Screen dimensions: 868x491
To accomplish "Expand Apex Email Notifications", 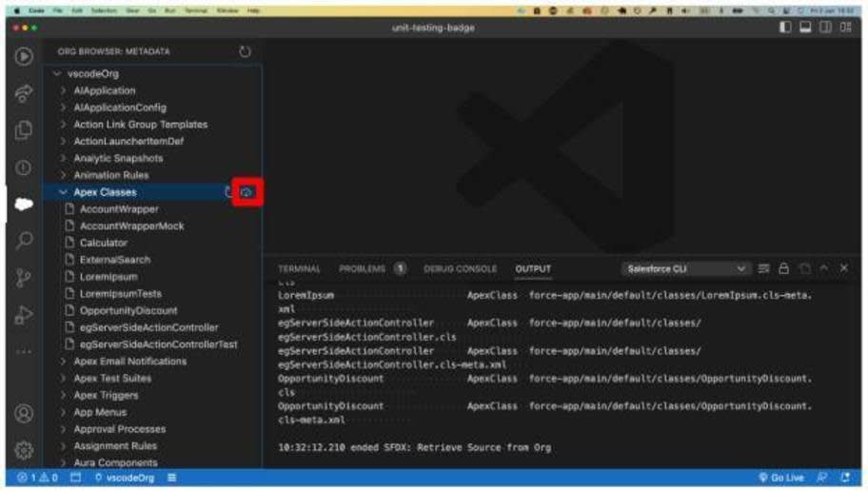I will point(63,362).
